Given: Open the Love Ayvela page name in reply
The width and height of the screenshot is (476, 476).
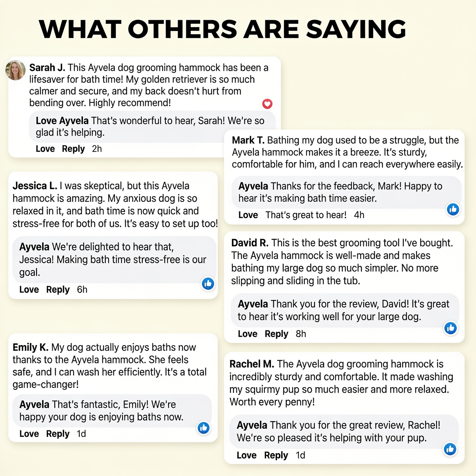Looking at the screenshot, I should point(62,121).
